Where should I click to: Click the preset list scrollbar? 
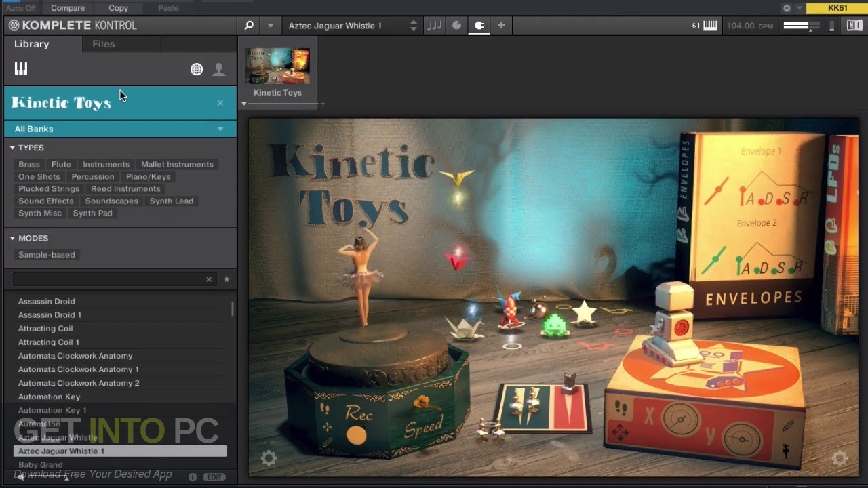233,309
